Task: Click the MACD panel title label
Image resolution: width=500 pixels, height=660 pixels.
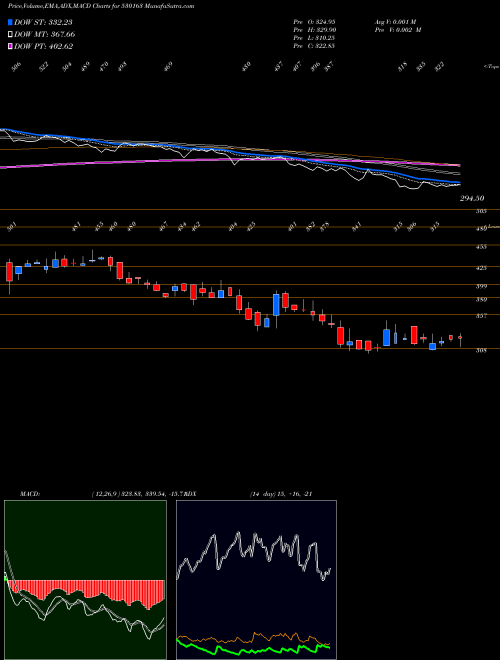Action: [x=30, y=494]
